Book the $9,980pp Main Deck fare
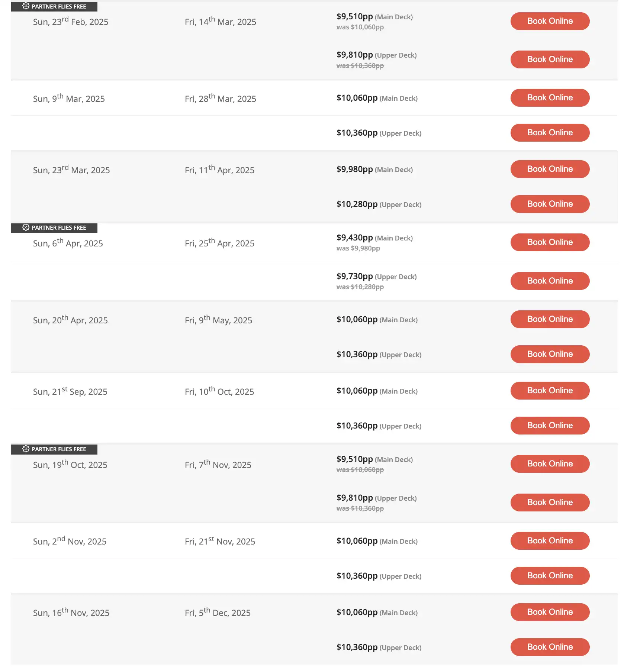624x672 pixels. coord(550,169)
